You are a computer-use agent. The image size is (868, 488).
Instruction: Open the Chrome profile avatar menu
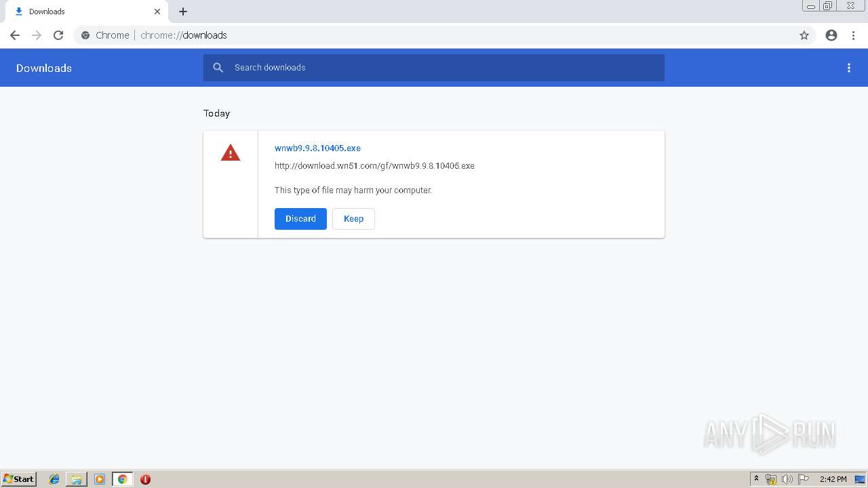(x=831, y=35)
